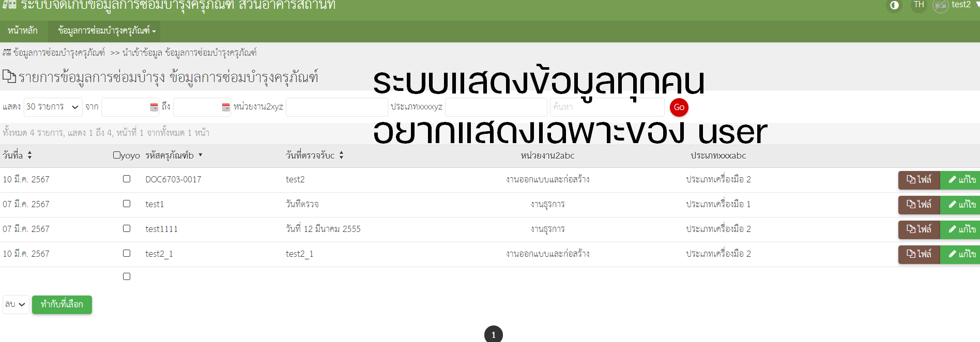This screenshot has height=342, width=980.
Task: Select the checkbox for test1111 row
Action: click(127, 228)
